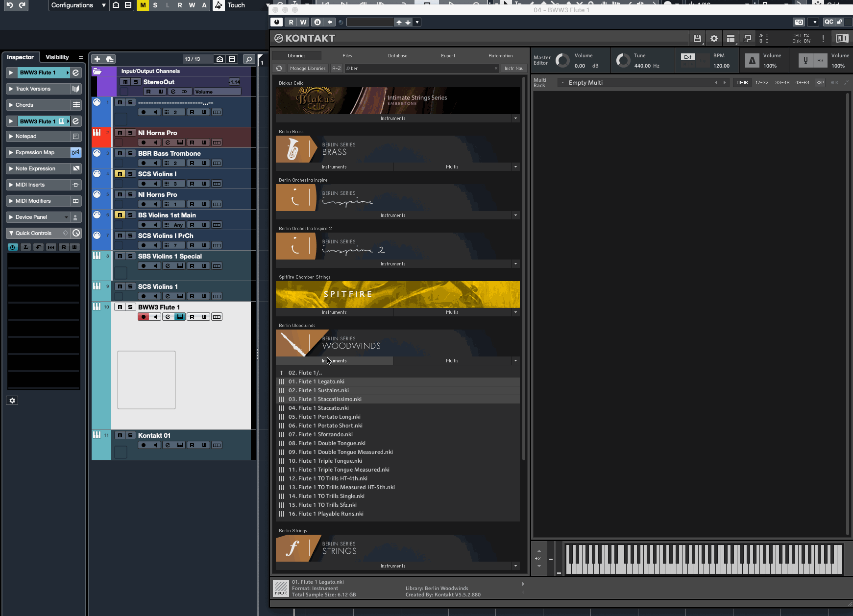The width and height of the screenshot is (853, 616).
Task: Open Spitfire Chamber Strings options arrow
Action: (515, 312)
